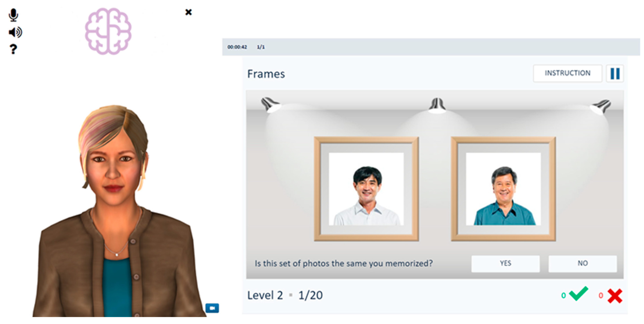
Task: Click the elapsed timer 00:00:42
Action: (237, 47)
